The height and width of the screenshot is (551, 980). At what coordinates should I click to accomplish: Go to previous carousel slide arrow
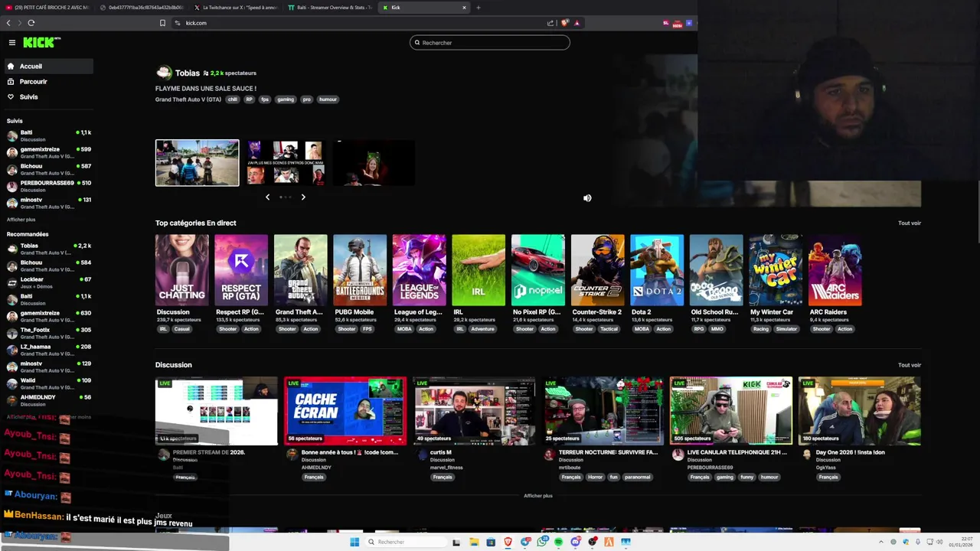[267, 197]
